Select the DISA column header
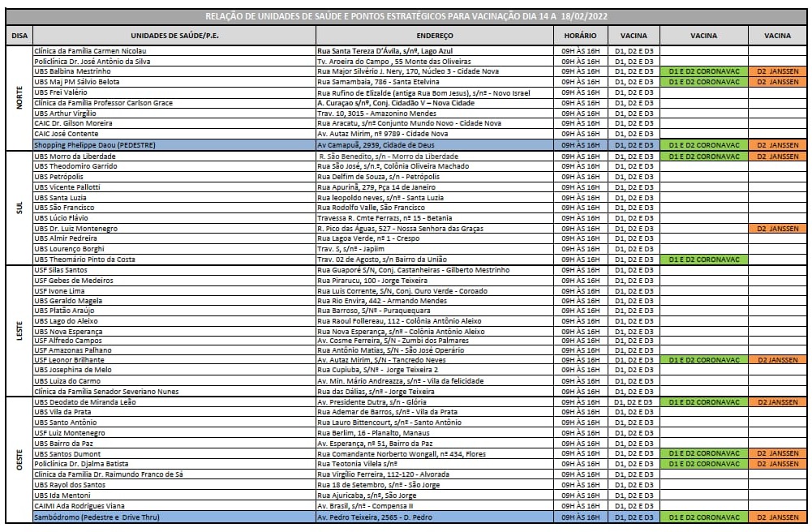This screenshot has width=812, height=532. coord(19,36)
